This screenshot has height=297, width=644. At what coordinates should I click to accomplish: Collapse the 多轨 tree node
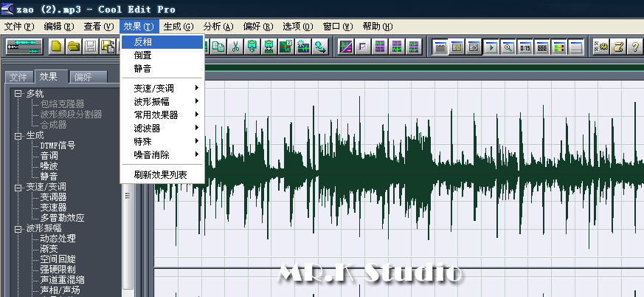(18, 94)
